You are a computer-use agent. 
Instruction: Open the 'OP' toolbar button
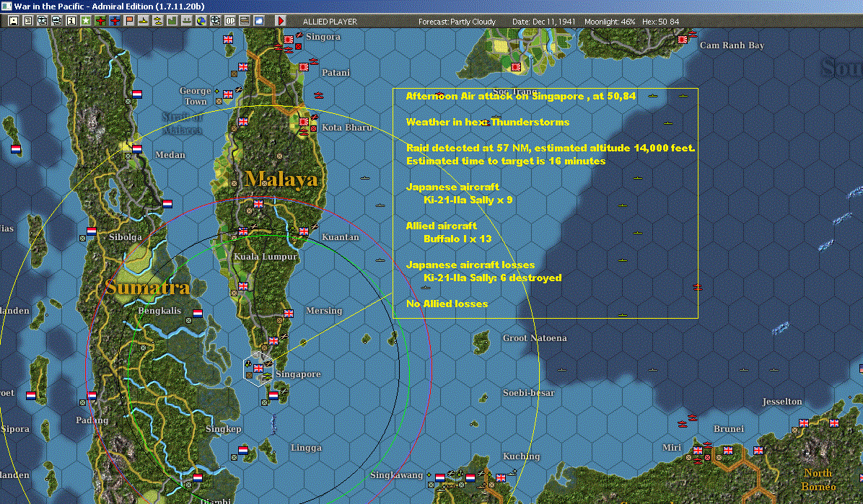(230, 21)
